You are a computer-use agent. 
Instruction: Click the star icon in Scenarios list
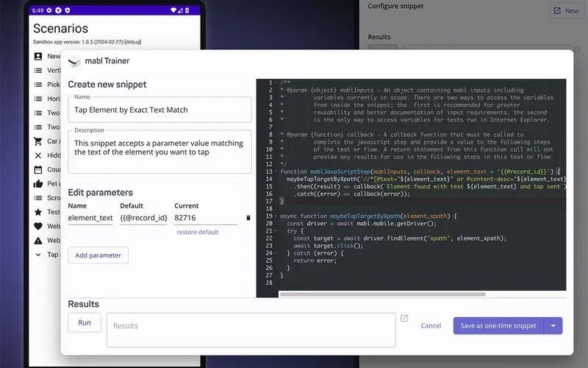coord(38,212)
